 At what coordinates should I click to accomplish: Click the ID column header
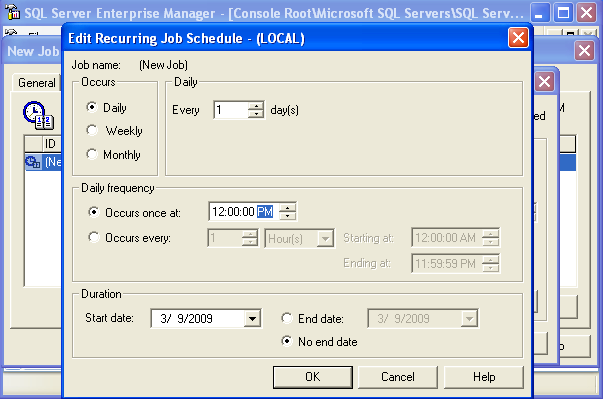[x=50, y=144]
